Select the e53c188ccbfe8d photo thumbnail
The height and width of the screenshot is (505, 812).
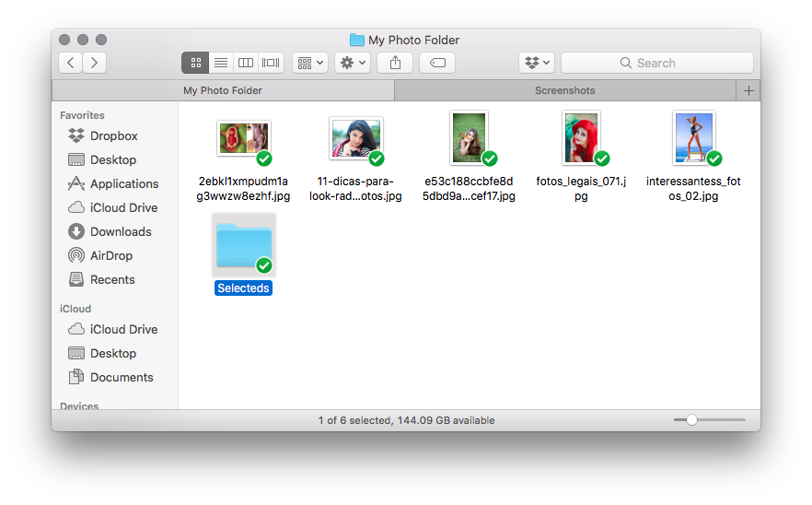pyautogui.click(x=470, y=138)
